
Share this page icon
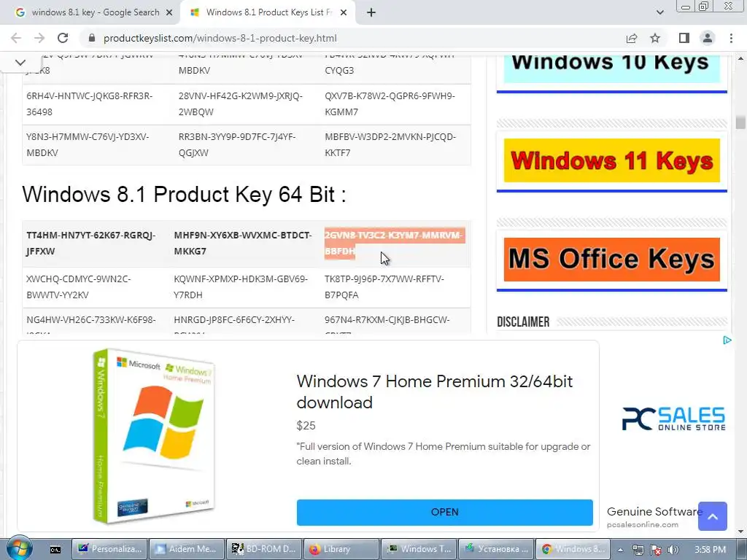coord(632,38)
